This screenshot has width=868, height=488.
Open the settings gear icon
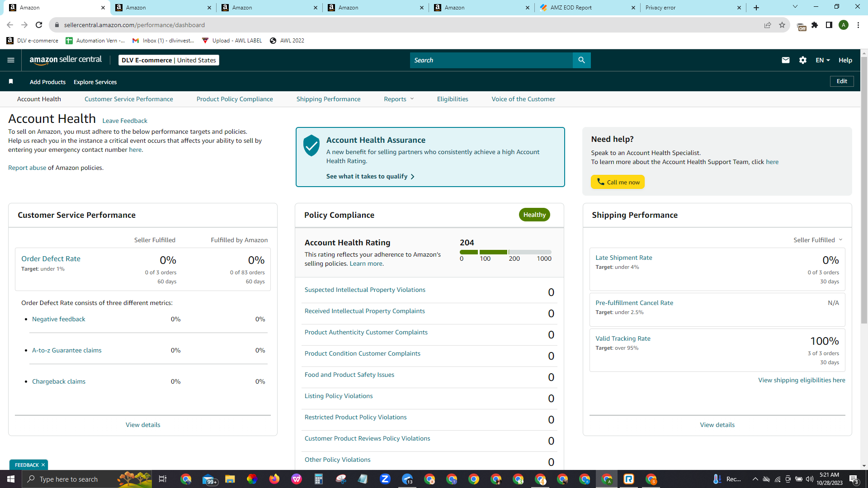[803, 60]
